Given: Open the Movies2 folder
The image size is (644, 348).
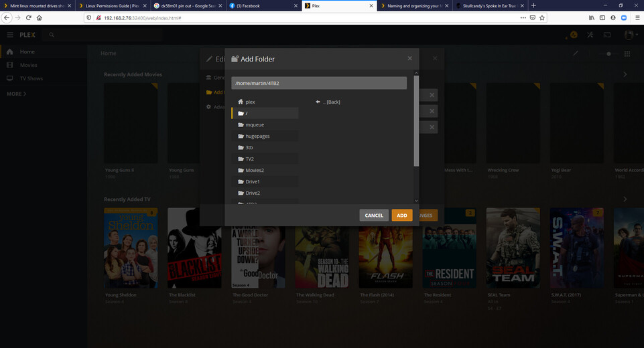Looking at the screenshot, I should (x=265, y=170).
